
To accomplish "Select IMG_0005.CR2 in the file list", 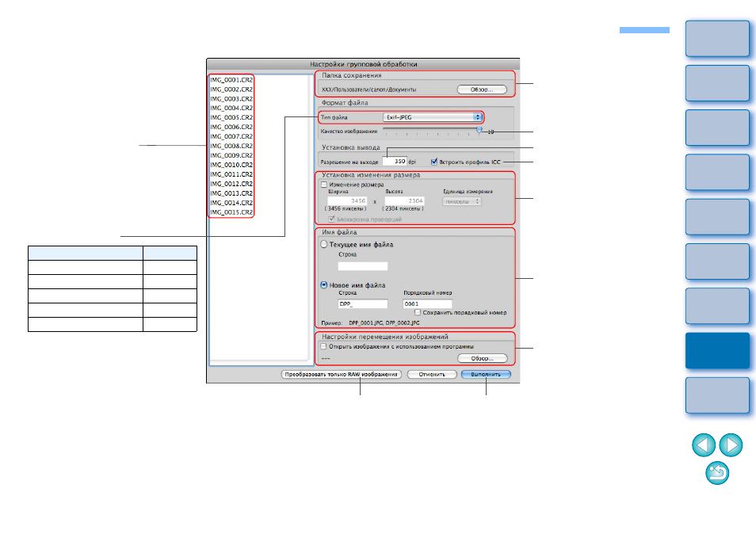I will tap(231, 117).
